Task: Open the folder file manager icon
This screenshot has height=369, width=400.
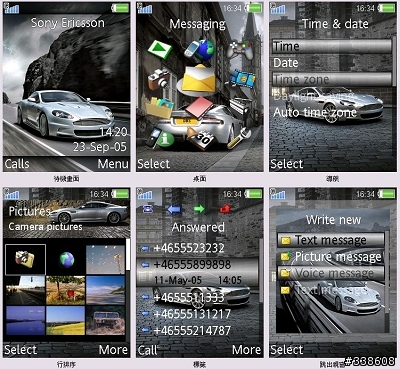Action: click(x=160, y=108)
